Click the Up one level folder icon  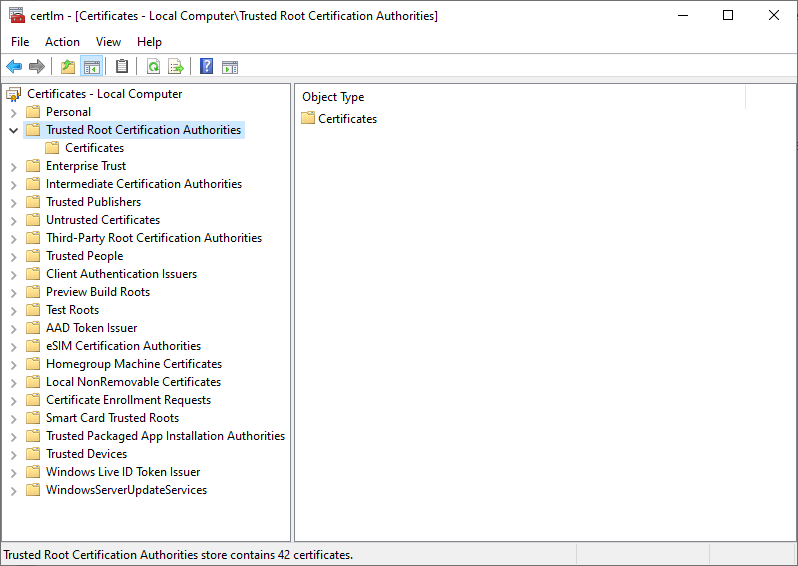(68, 67)
